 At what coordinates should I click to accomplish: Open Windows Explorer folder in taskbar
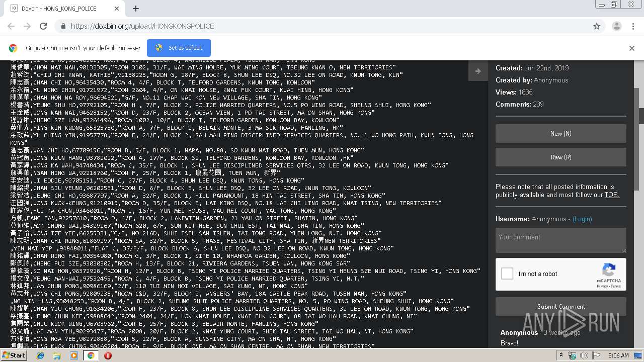pyautogui.click(x=57, y=355)
